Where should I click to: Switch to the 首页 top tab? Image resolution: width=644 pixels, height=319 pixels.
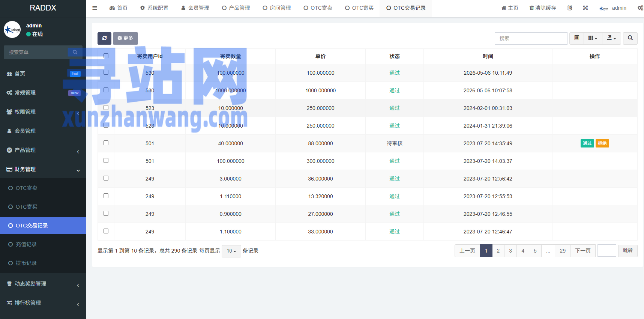[119, 8]
